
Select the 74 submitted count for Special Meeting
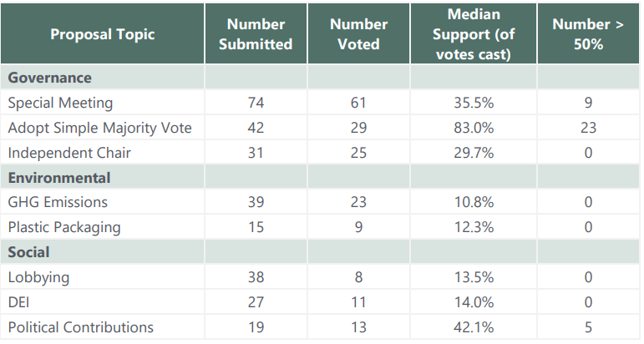click(x=256, y=104)
